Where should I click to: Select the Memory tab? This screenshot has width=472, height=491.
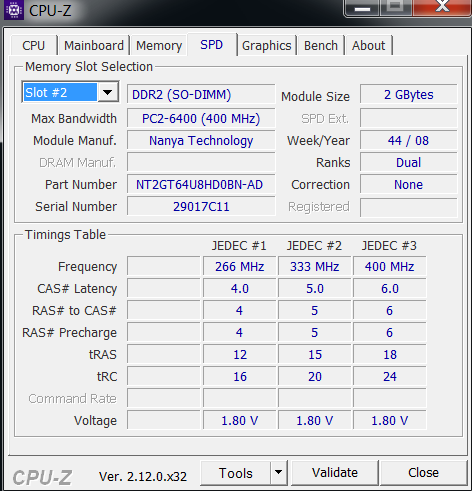click(159, 45)
